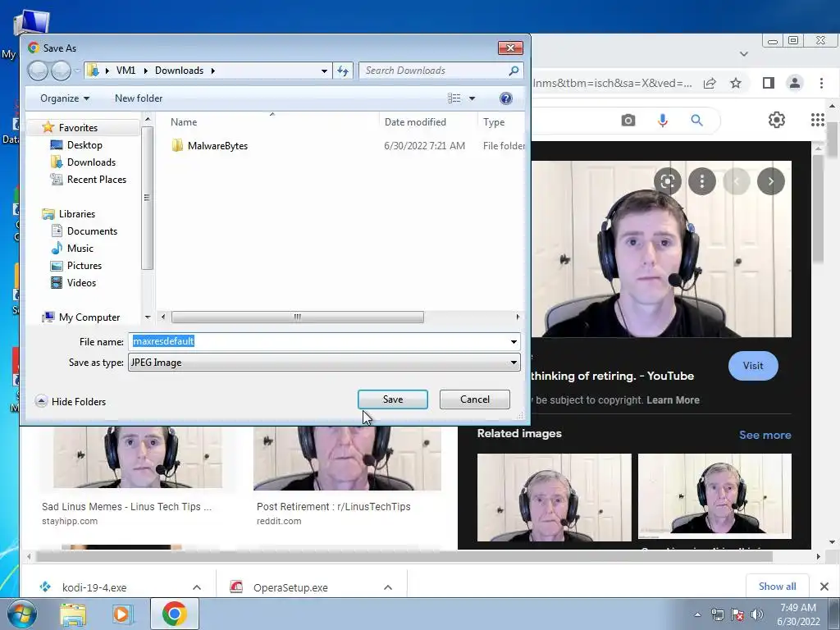The width and height of the screenshot is (840, 630).
Task: Select Recent Places in navigation pane
Action: 97,180
